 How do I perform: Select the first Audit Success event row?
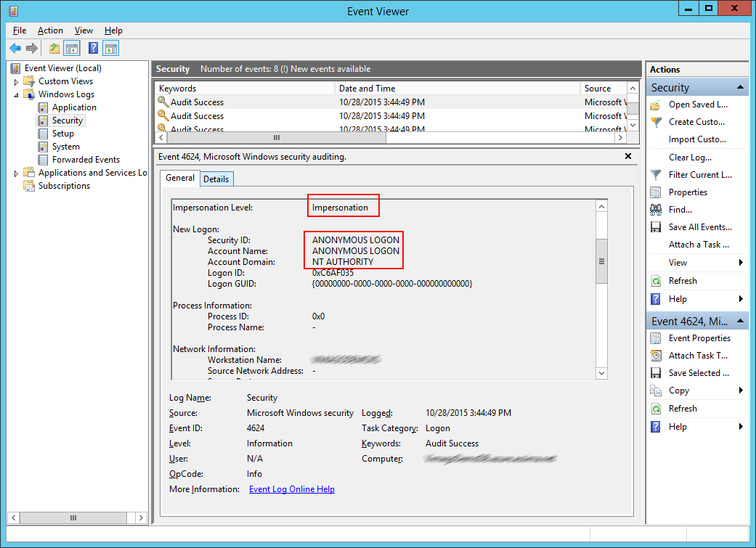[391, 102]
